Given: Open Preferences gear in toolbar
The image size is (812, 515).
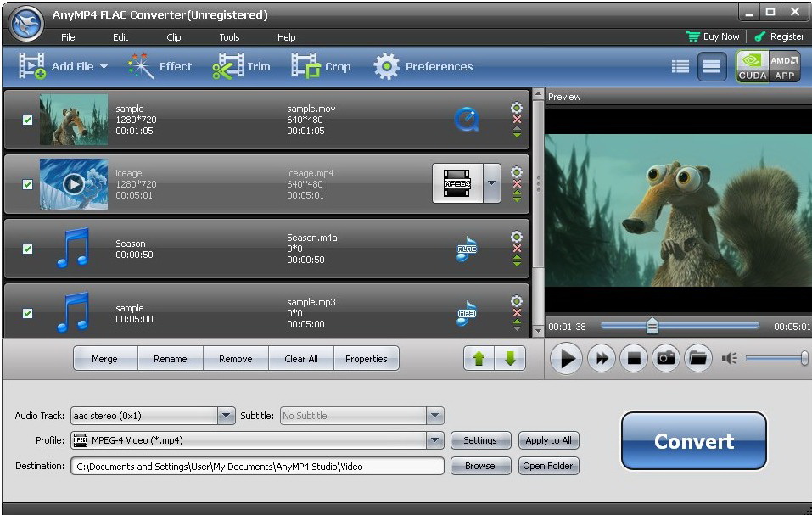Looking at the screenshot, I should click(386, 66).
